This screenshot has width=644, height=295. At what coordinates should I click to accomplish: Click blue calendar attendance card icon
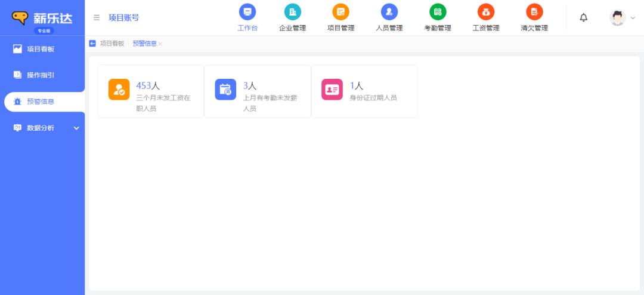point(225,90)
